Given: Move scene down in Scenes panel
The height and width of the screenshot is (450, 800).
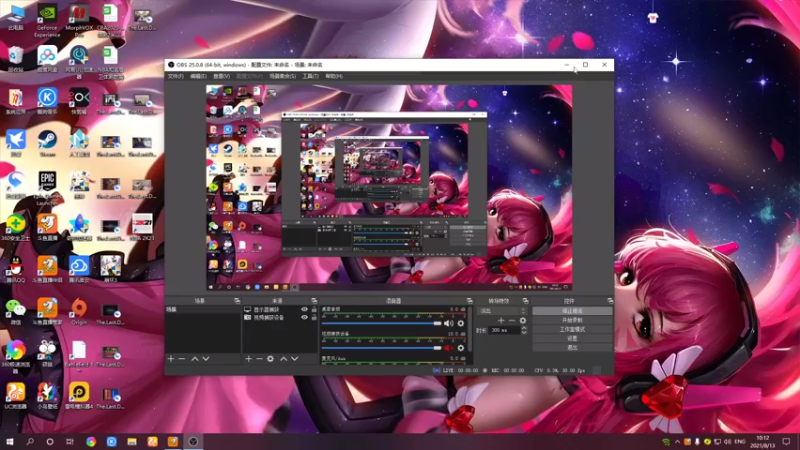Looking at the screenshot, I should [206, 359].
